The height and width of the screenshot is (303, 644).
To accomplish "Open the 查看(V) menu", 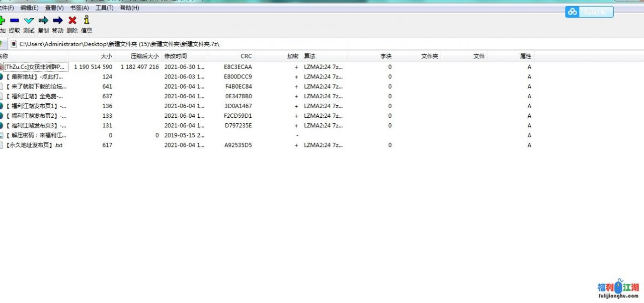I will [54, 8].
